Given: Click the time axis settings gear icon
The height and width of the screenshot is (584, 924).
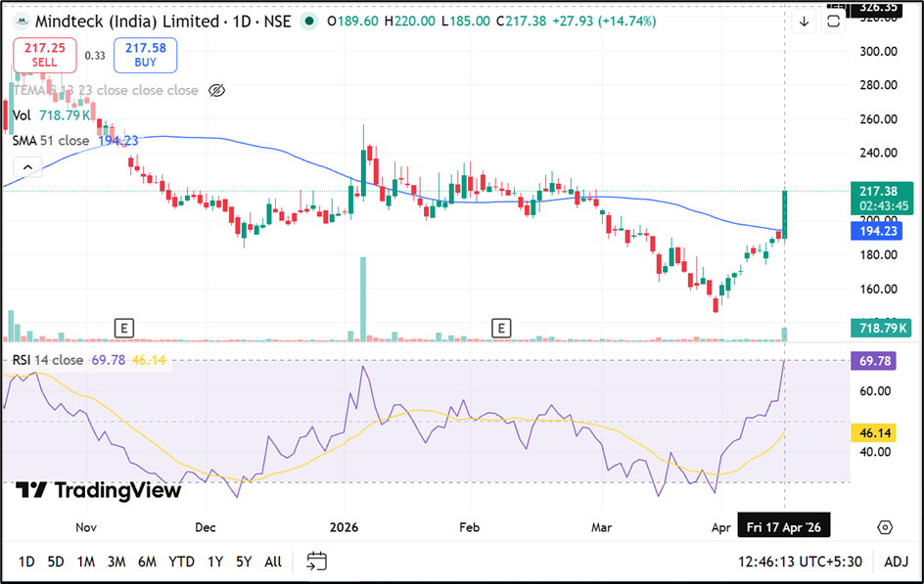Looking at the screenshot, I should tap(885, 527).
